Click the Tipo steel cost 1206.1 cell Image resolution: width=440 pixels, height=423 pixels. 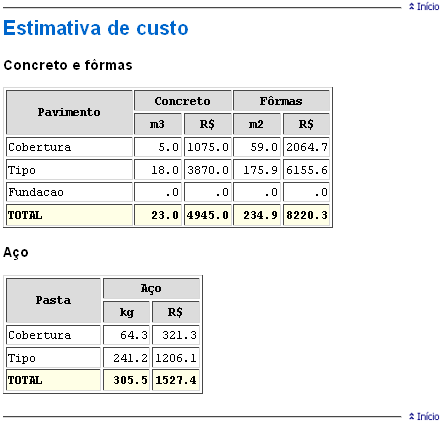click(x=176, y=358)
